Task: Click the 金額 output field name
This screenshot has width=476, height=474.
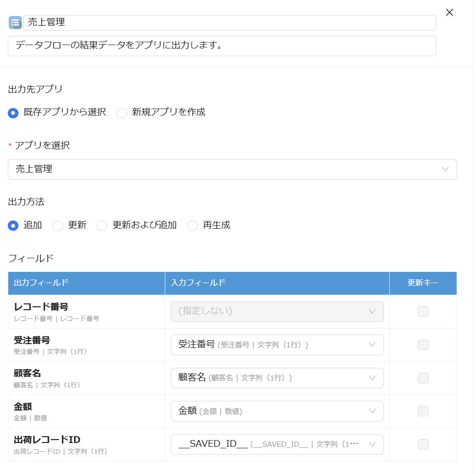Action: point(23,407)
